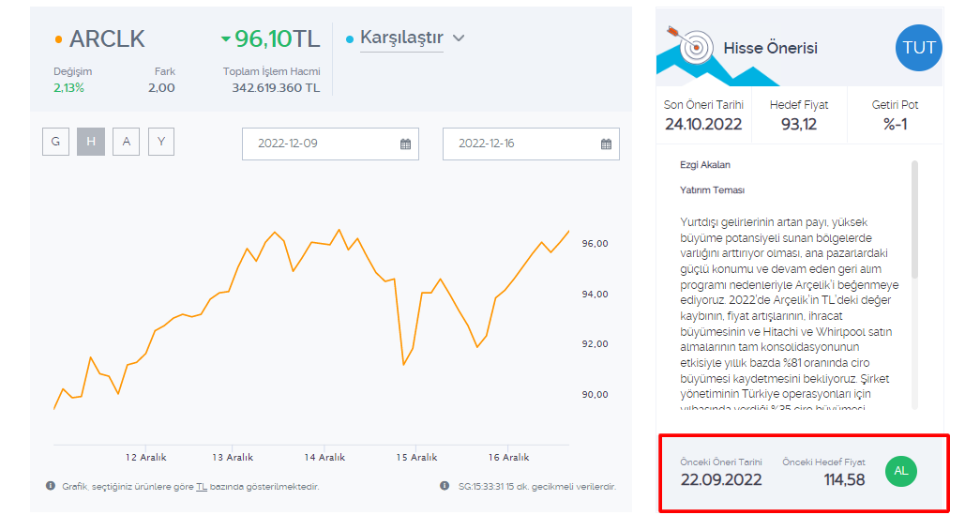Screen dimensions: 980x530
Task: Select the Y yearly period button
Action: tap(161, 142)
